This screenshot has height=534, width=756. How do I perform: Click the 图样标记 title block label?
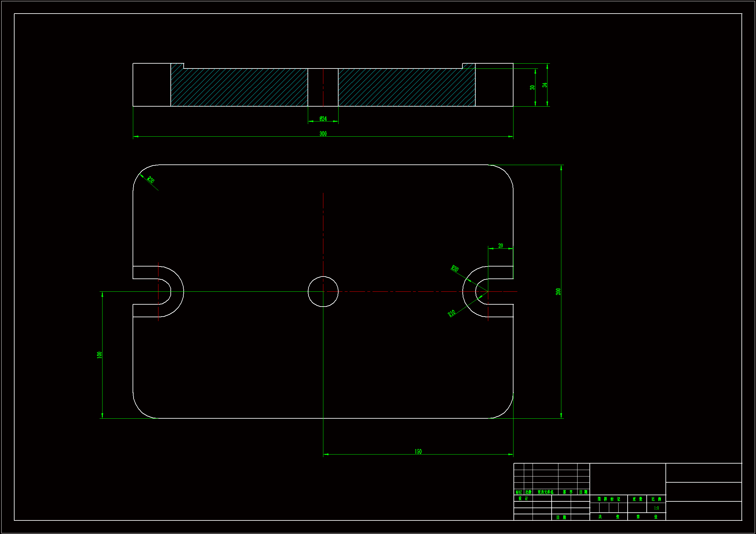[609, 499]
